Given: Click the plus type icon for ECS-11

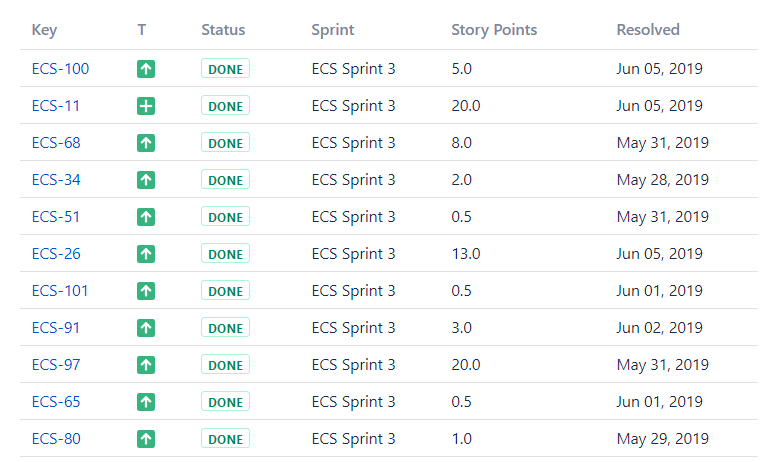Looking at the screenshot, I should point(146,106).
